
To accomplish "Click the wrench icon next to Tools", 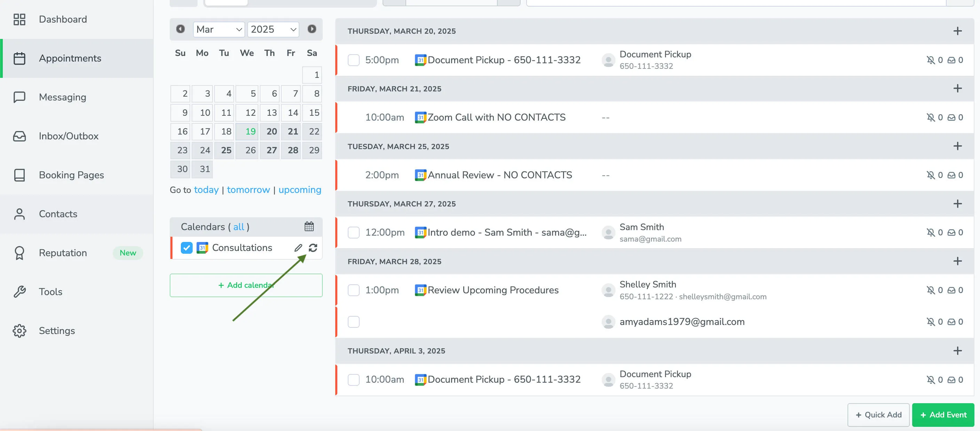I will 19,292.
